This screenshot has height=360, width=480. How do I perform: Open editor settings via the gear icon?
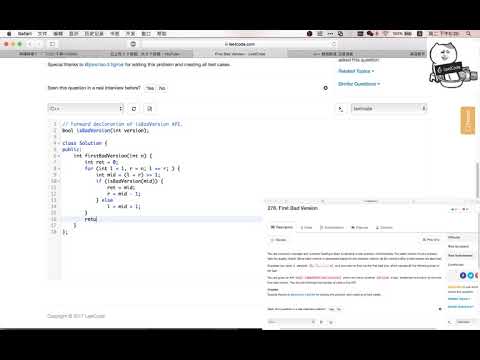click(326, 88)
